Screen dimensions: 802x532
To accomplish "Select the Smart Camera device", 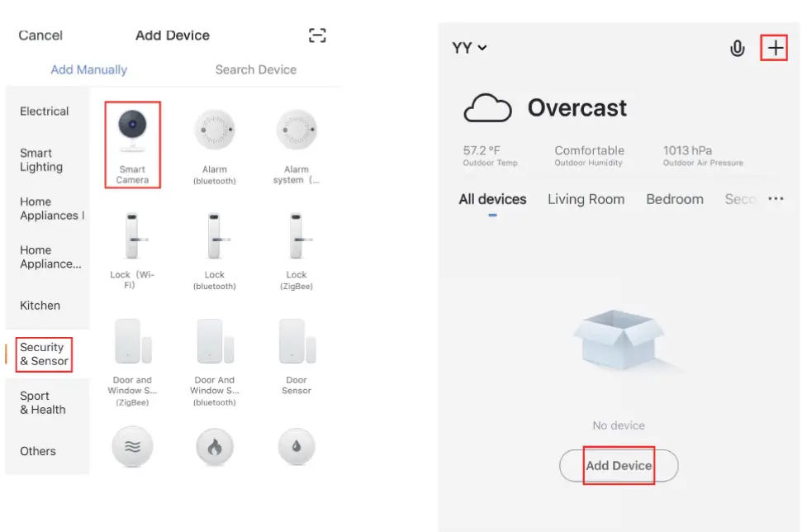I will pyautogui.click(x=132, y=145).
